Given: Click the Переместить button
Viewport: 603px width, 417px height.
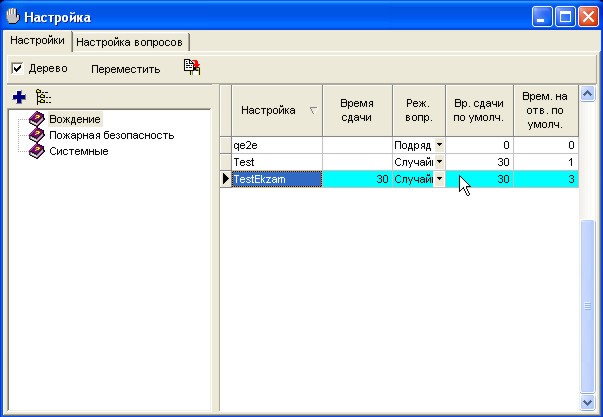Looking at the screenshot, I should click(x=125, y=69).
